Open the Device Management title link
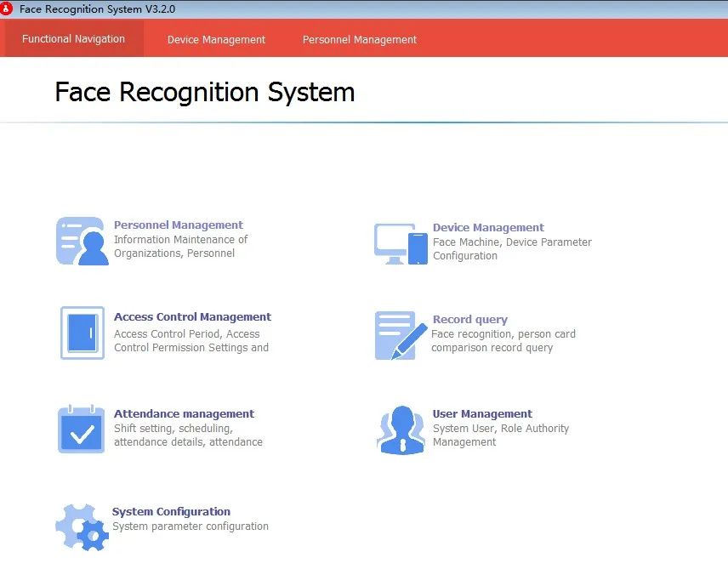 [488, 228]
